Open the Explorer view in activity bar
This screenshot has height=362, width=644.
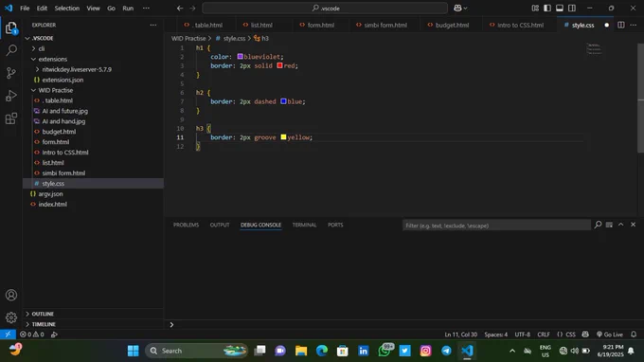(11, 27)
